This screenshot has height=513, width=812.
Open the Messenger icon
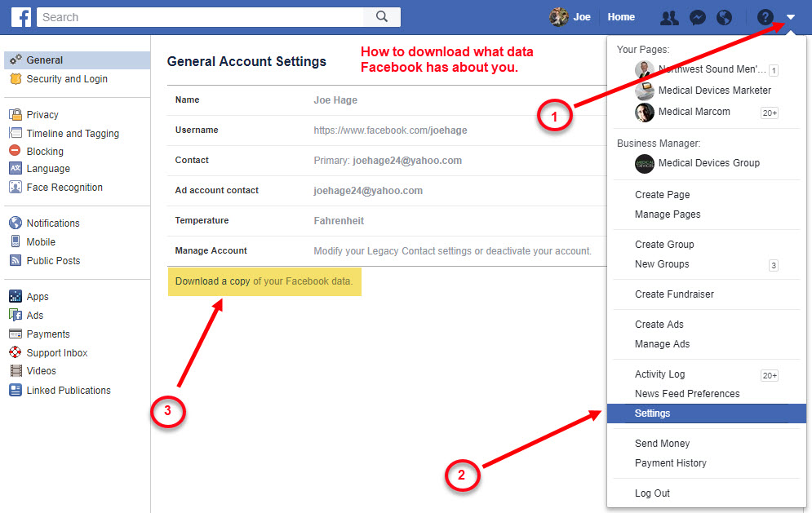pos(698,18)
